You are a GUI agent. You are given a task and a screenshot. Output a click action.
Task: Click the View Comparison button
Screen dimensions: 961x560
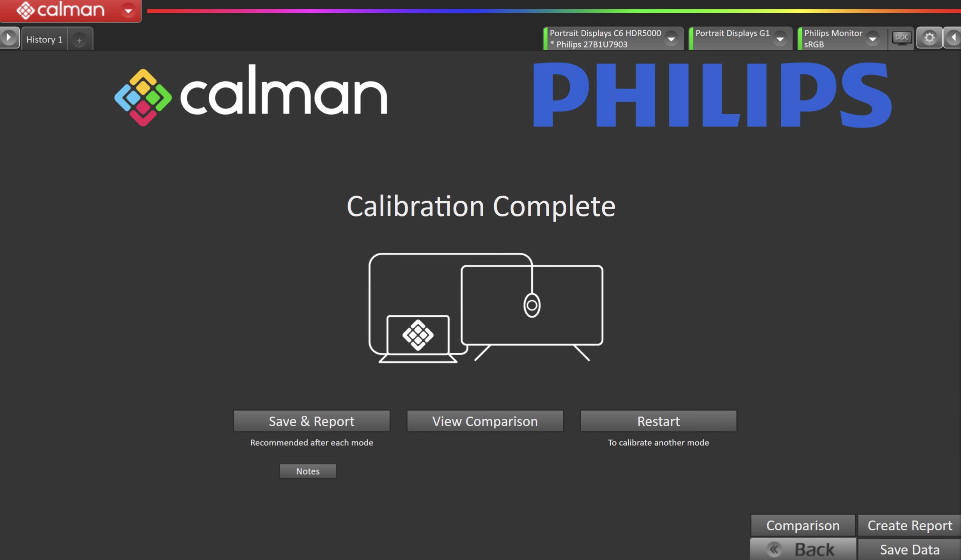485,421
